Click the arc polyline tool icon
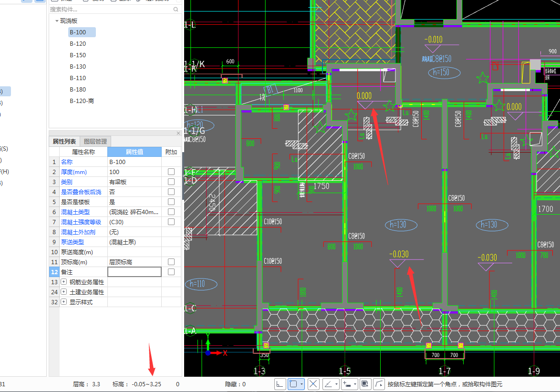560x392 pixels. point(379,384)
